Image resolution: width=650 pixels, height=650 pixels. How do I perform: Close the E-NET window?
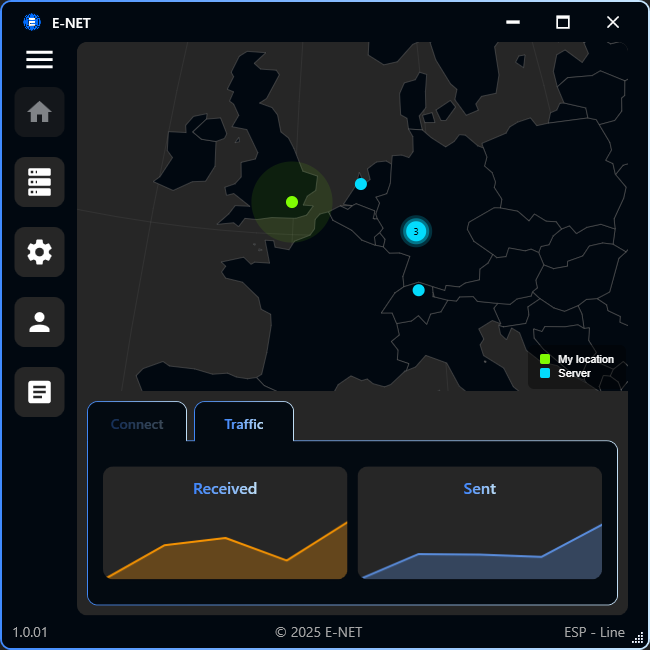pos(613,22)
